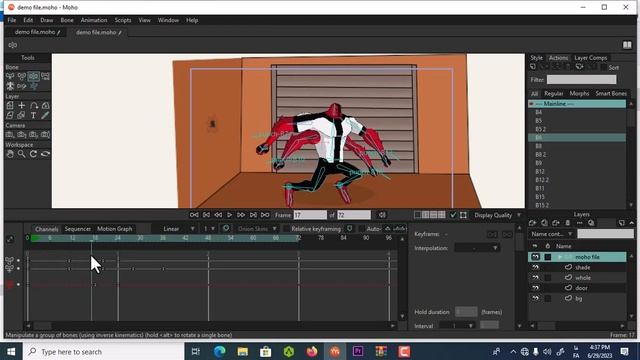
Task: Switch to the Sequencer tab
Action: (x=78, y=229)
